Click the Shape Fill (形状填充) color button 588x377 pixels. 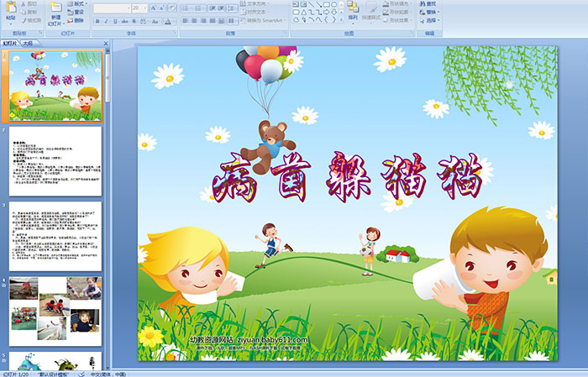[396, 3]
